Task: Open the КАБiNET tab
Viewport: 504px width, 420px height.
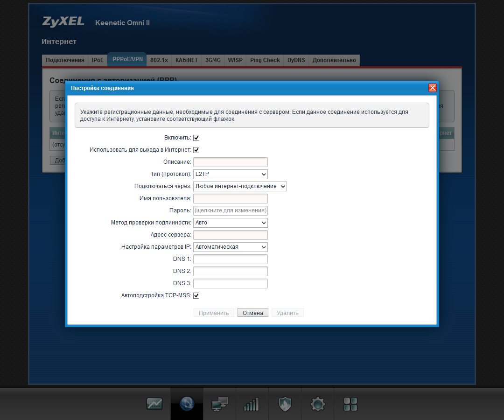Action: point(186,60)
